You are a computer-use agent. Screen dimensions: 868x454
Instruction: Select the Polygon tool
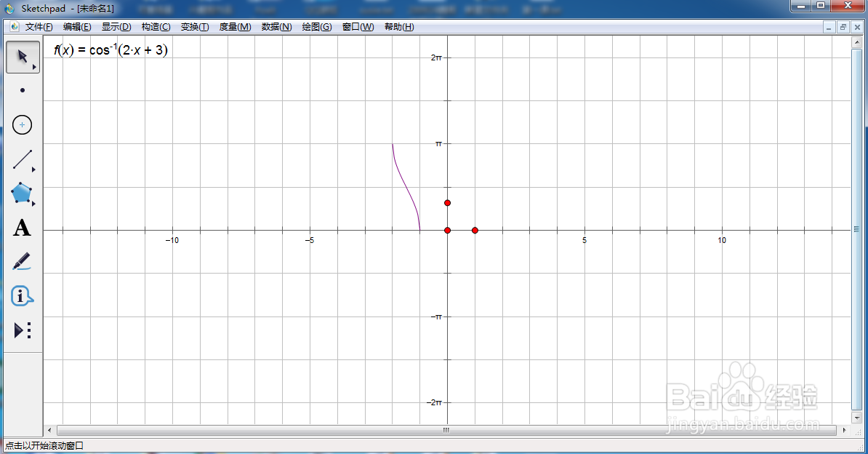click(22, 194)
